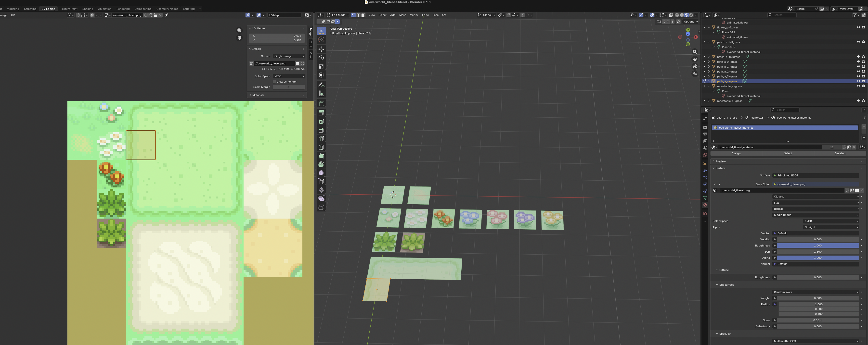
Task: Select the Move tool in 3D viewport toolbar
Action: (321, 49)
